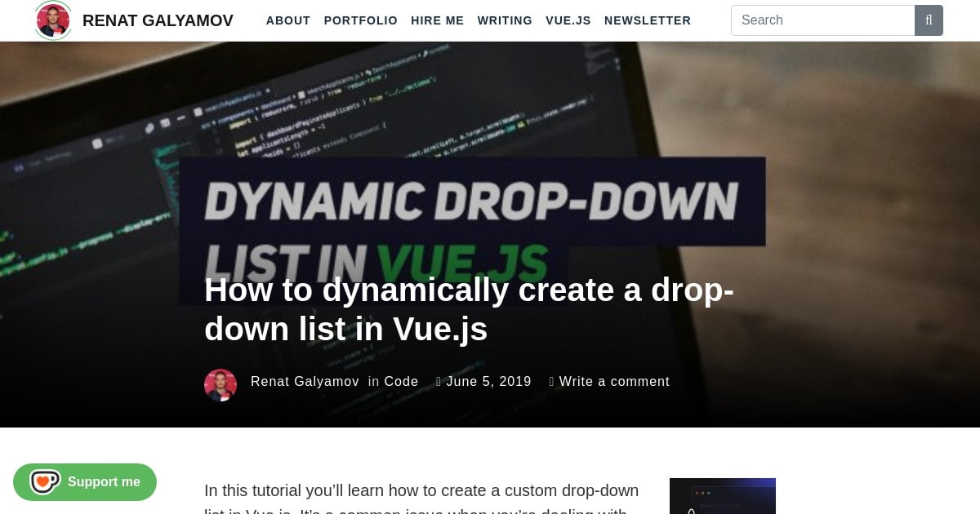The width and height of the screenshot is (980, 514).
Task: Open the Newsletter menu item
Action: coord(648,20)
